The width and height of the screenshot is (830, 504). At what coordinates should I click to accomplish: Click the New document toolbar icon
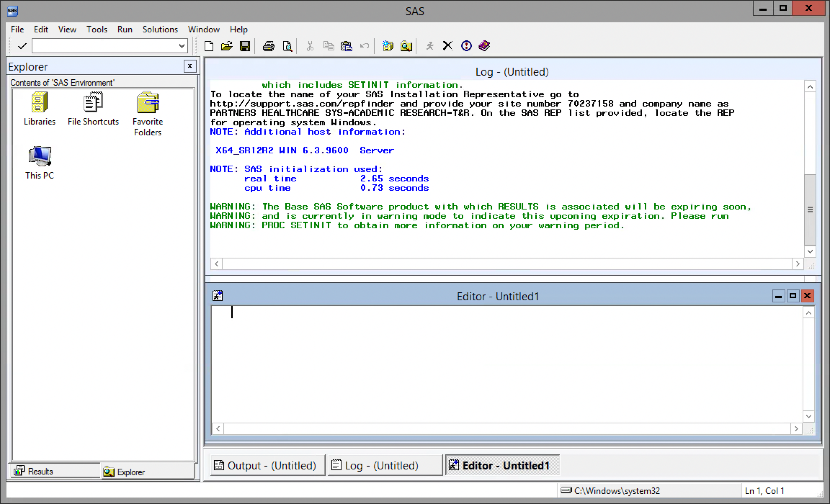tap(209, 46)
